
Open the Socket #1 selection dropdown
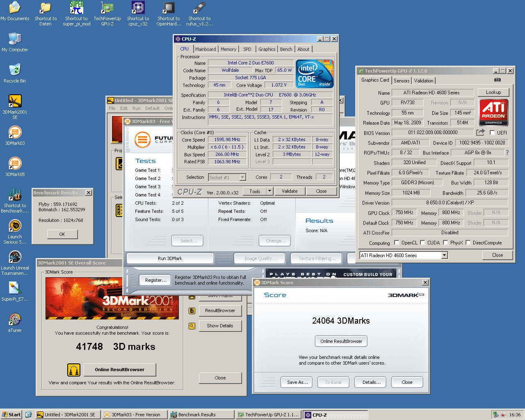pos(242,178)
